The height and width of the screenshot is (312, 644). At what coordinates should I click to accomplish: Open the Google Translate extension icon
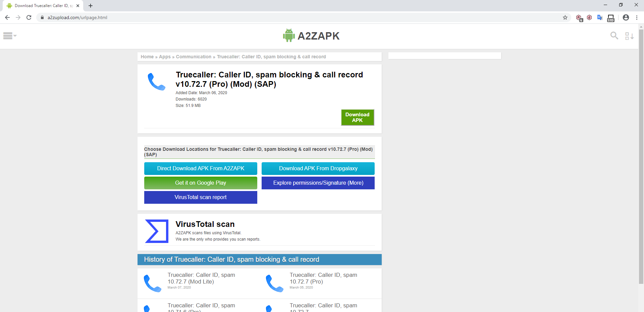(x=600, y=17)
